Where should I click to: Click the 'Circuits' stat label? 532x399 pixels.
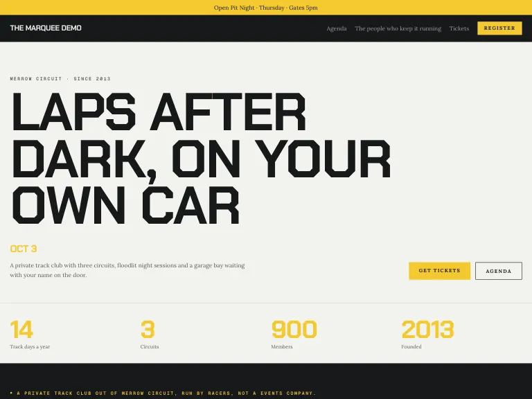click(150, 346)
